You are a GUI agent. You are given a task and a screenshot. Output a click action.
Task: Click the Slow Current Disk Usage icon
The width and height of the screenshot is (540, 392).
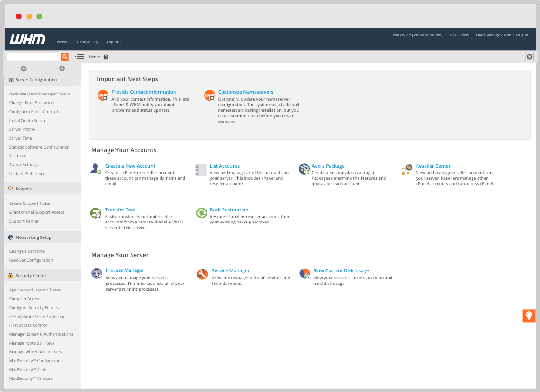[x=305, y=274]
